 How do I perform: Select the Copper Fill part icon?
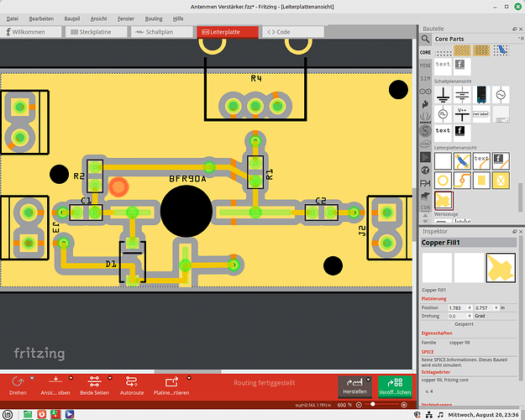(442, 200)
